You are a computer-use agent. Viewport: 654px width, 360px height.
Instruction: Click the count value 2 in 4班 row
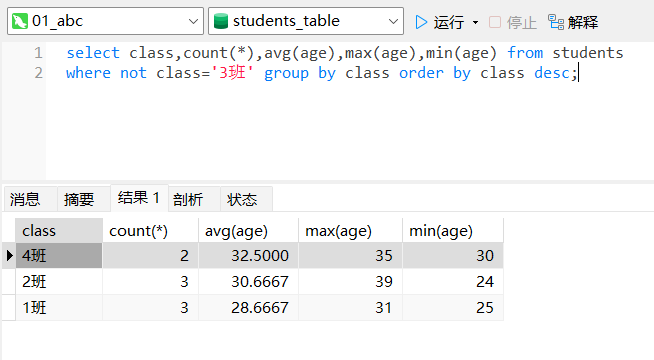[x=150, y=255]
